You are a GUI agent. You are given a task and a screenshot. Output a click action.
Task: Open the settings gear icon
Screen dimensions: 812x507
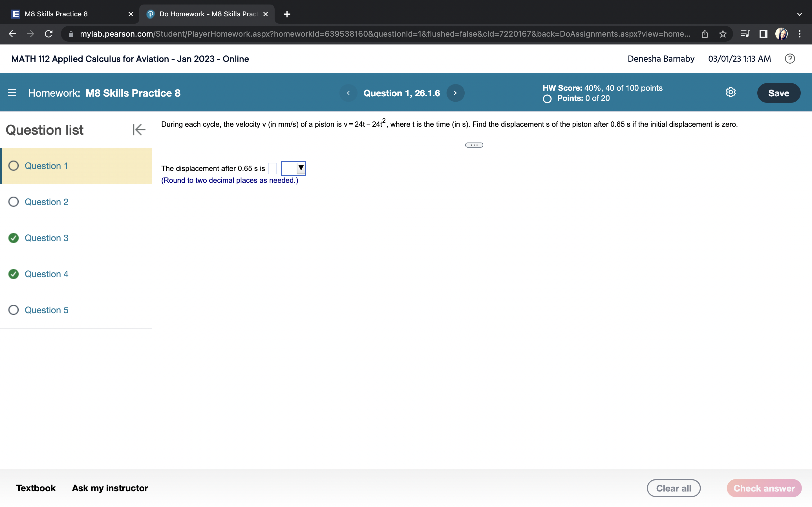pos(731,92)
